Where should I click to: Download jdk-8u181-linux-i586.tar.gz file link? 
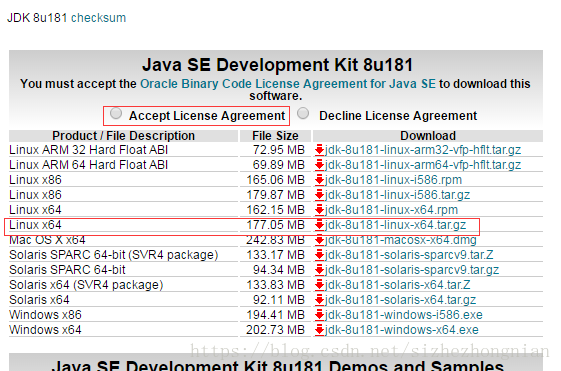click(397, 195)
